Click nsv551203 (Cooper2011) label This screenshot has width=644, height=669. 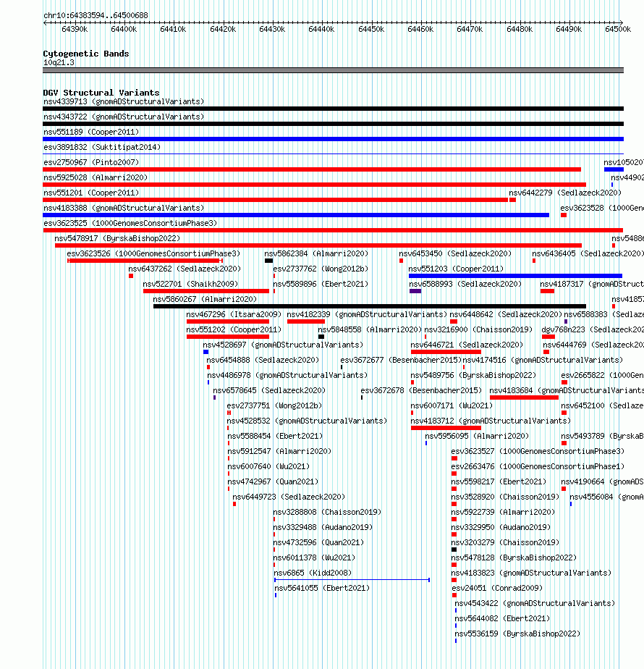456,269
